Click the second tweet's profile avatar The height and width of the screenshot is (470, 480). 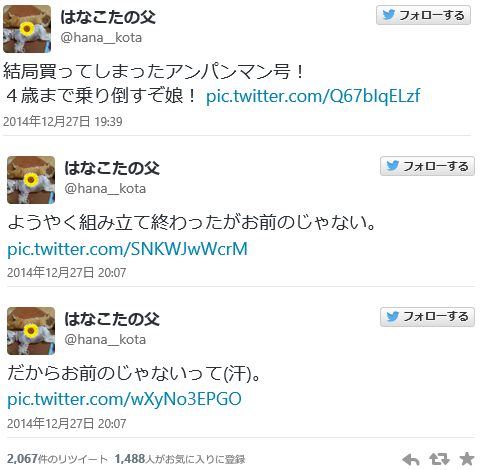[x=31, y=180]
